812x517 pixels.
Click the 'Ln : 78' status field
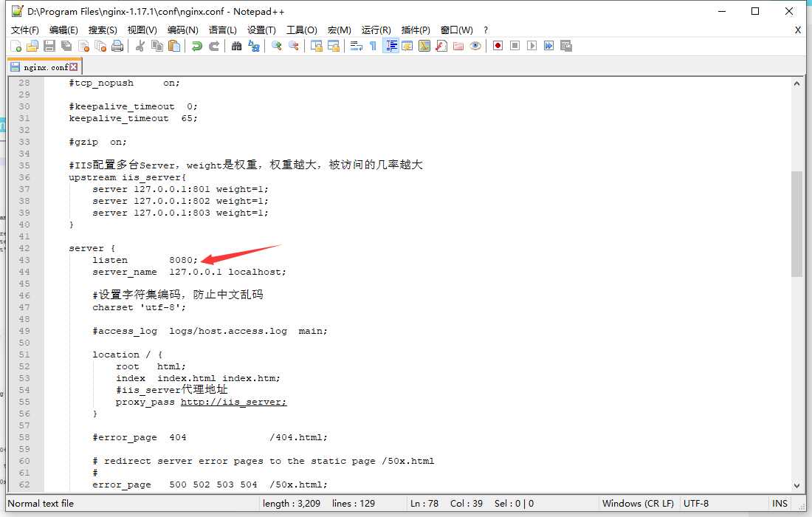(x=424, y=504)
